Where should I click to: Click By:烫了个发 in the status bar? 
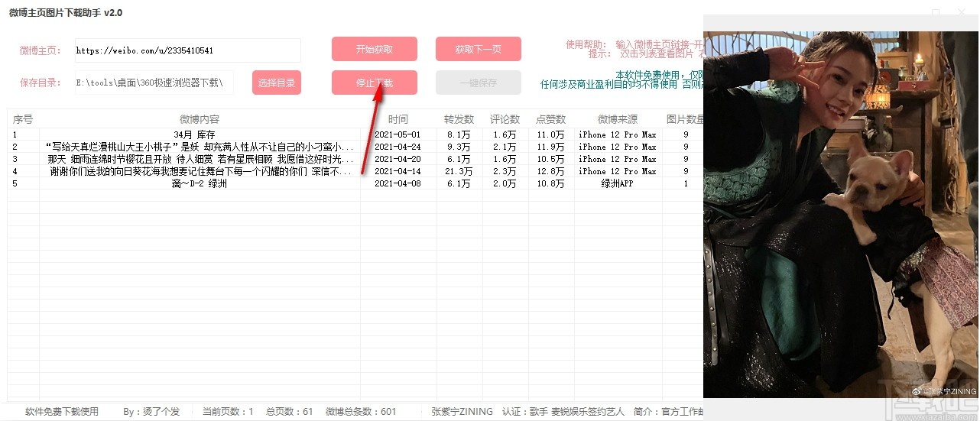[x=151, y=411]
